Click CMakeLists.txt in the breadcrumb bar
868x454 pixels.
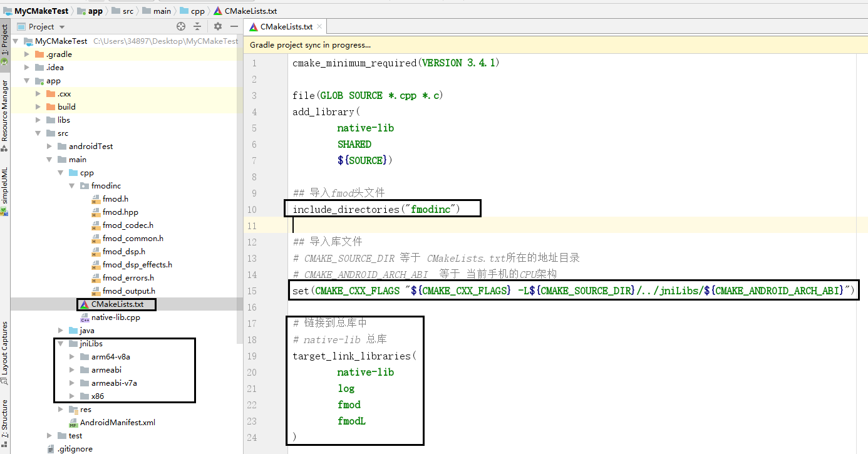[x=245, y=11]
